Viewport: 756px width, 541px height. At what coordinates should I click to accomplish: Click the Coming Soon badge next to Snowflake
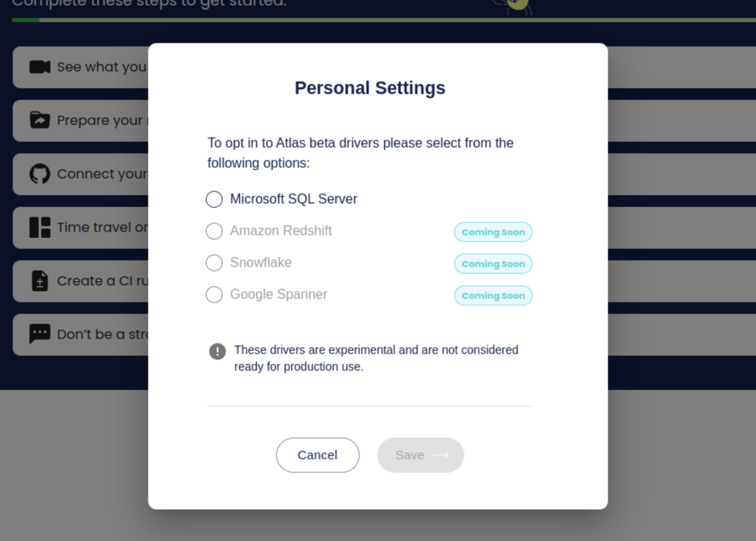pyautogui.click(x=492, y=264)
